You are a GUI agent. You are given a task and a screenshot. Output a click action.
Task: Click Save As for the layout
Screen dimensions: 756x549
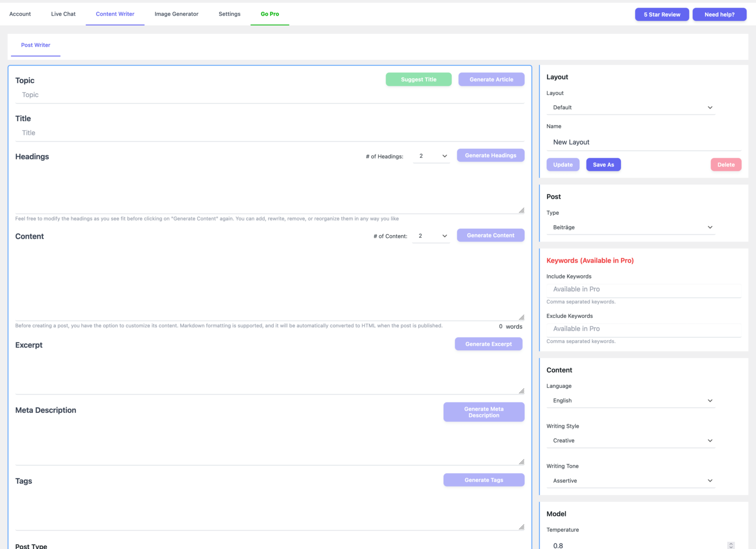603,165
